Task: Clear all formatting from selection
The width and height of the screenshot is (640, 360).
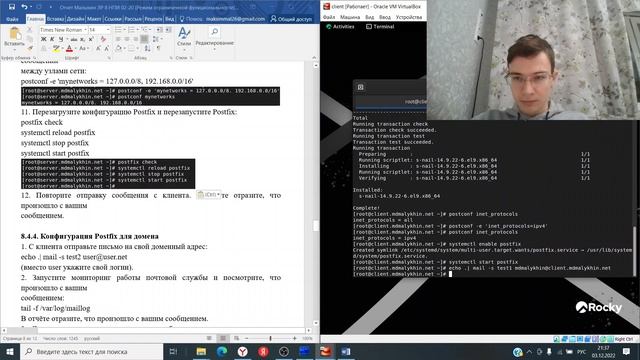Action: 103,39
